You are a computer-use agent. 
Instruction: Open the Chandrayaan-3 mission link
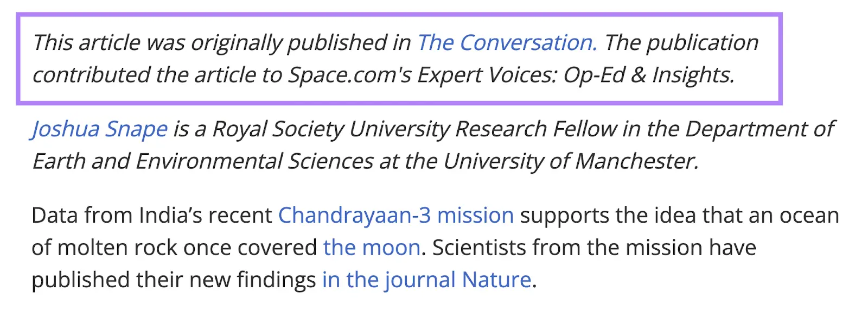[395, 216]
